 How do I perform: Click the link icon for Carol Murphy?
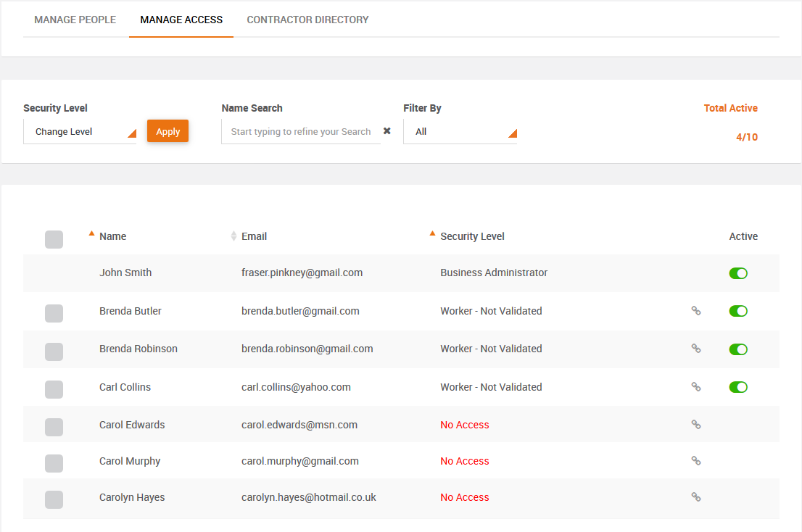click(x=696, y=460)
